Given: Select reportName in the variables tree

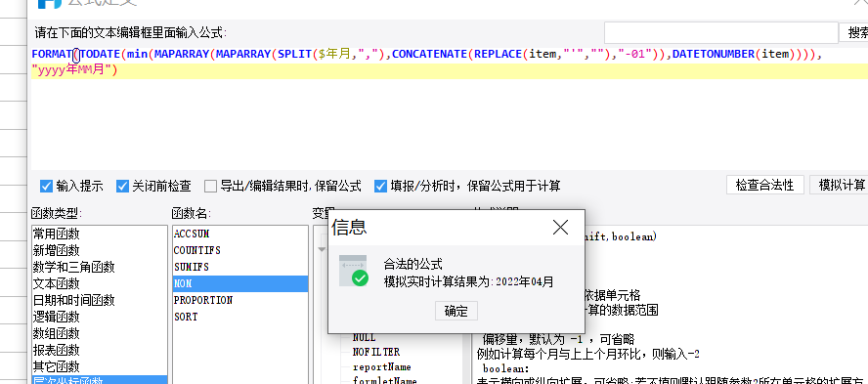Looking at the screenshot, I should tap(382, 366).
